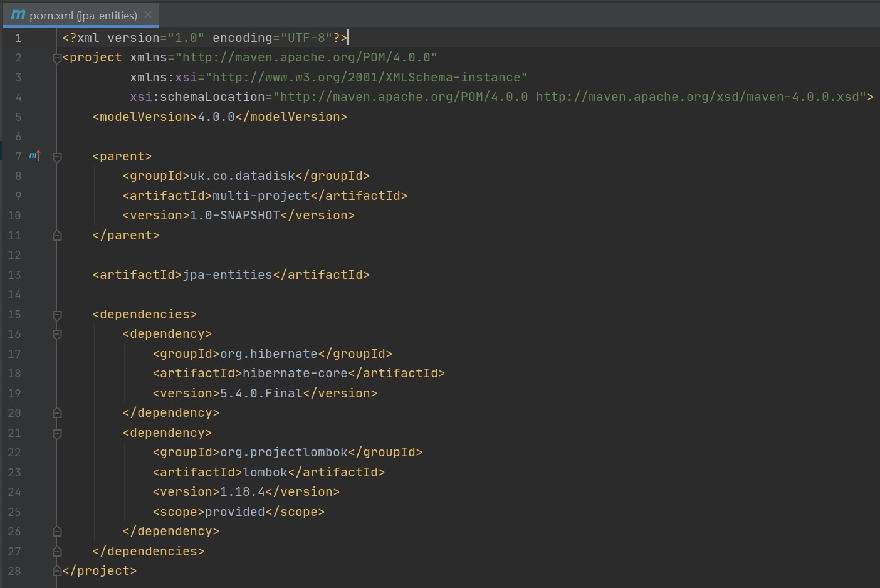
Task: Click the fold end marker beside </project>
Action: [x=57, y=571]
